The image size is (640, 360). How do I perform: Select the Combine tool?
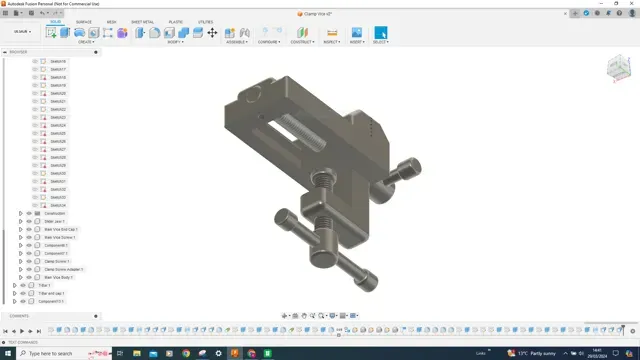tap(183, 33)
